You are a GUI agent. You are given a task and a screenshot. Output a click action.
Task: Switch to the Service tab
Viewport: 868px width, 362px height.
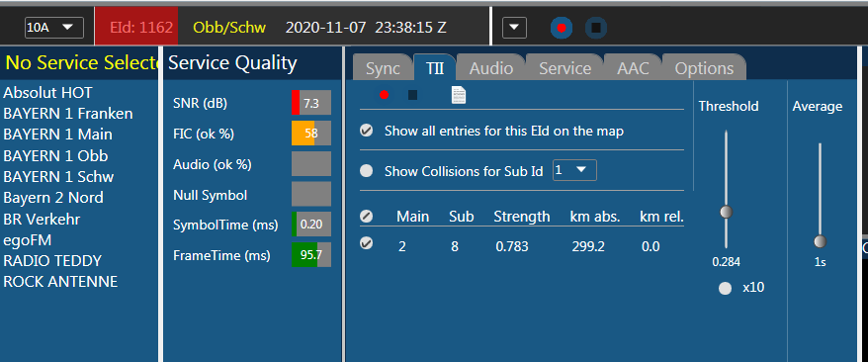coord(564,68)
